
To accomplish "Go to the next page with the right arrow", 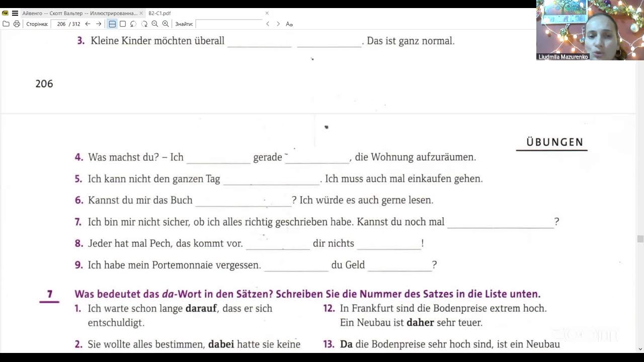I will point(99,24).
